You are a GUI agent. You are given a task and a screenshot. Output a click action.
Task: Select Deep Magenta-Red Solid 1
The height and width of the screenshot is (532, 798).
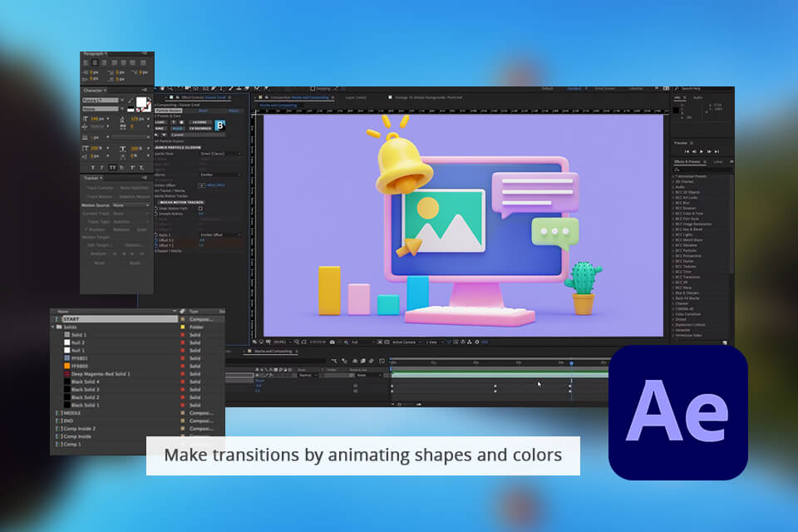pyautogui.click(x=100, y=374)
